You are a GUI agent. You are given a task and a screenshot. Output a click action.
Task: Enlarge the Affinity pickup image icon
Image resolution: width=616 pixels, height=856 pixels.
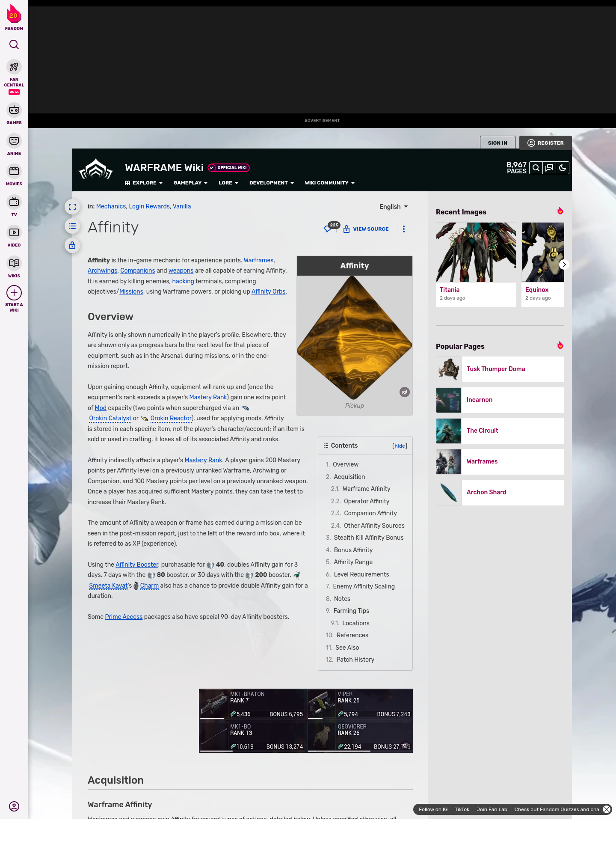pos(405,392)
